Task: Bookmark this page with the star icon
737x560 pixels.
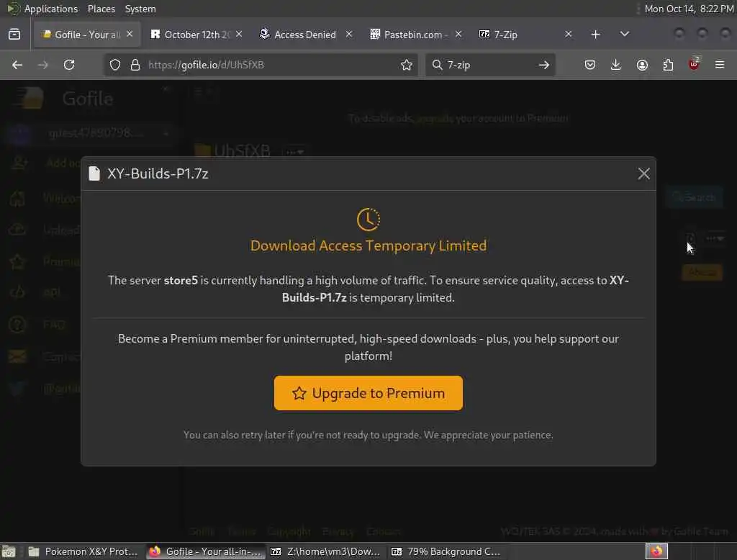Action: point(407,65)
